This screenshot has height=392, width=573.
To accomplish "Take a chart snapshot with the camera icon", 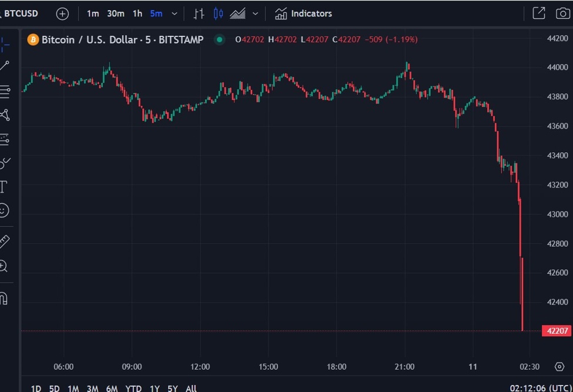I will click(x=563, y=13).
